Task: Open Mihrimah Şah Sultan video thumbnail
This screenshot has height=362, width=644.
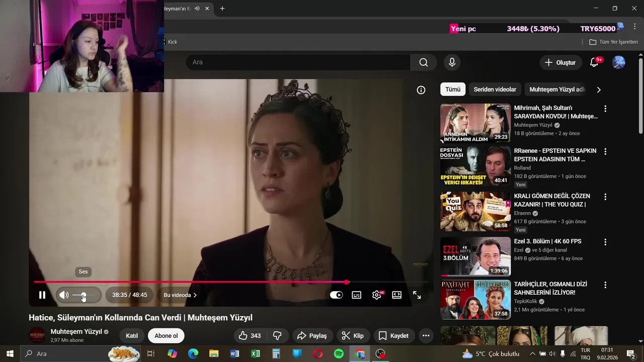Action: pyautogui.click(x=475, y=123)
